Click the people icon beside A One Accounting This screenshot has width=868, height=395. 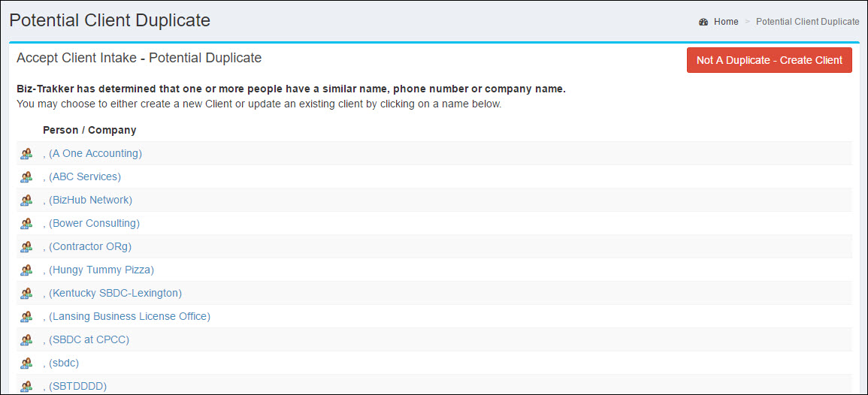click(26, 154)
